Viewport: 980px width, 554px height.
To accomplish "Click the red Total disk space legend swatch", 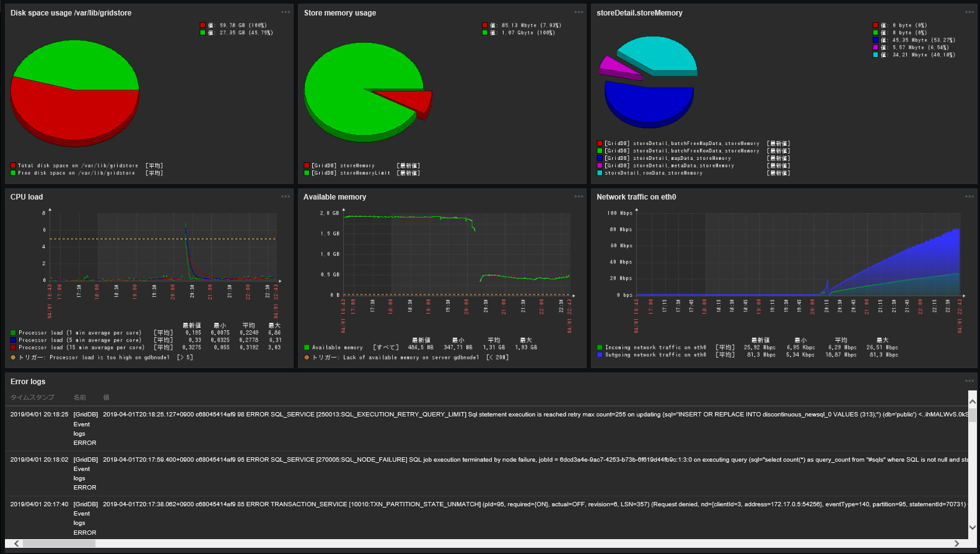I will pos(13,165).
